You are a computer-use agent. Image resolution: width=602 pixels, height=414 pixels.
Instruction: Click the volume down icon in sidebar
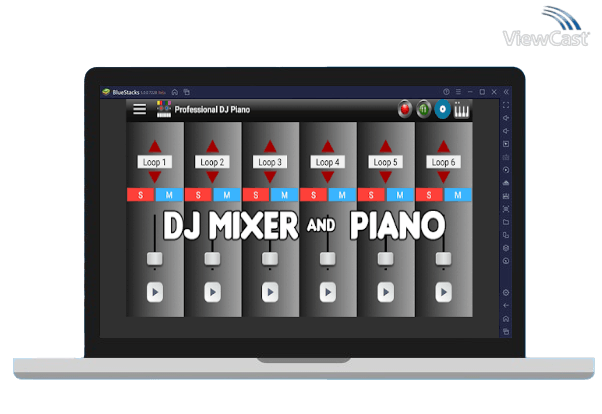point(506,131)
